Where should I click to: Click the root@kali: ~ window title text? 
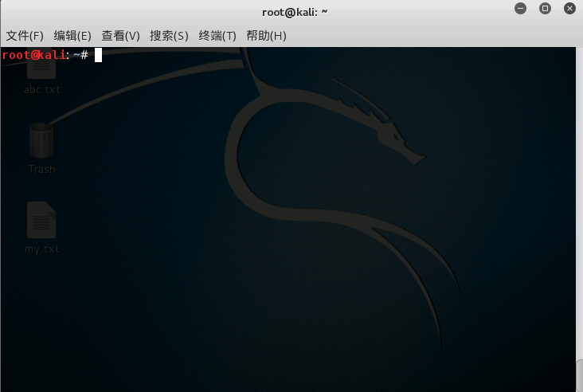point(295,11)
